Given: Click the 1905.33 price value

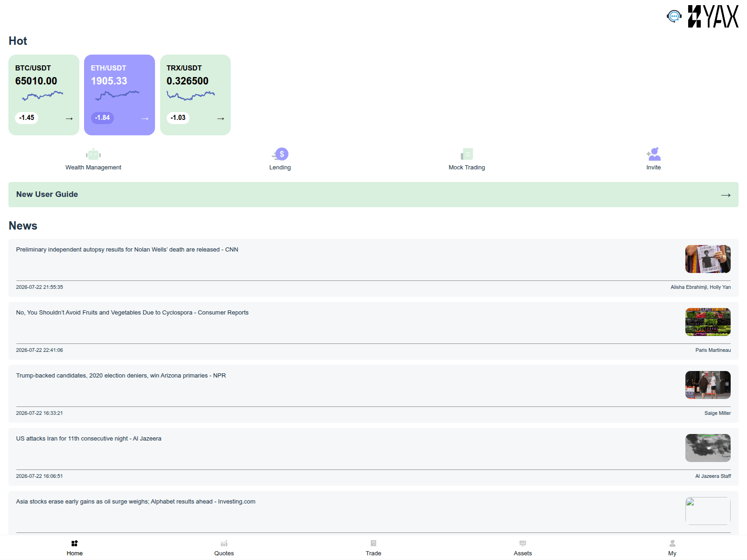Looking at the screenshot, I should (109, 81).
